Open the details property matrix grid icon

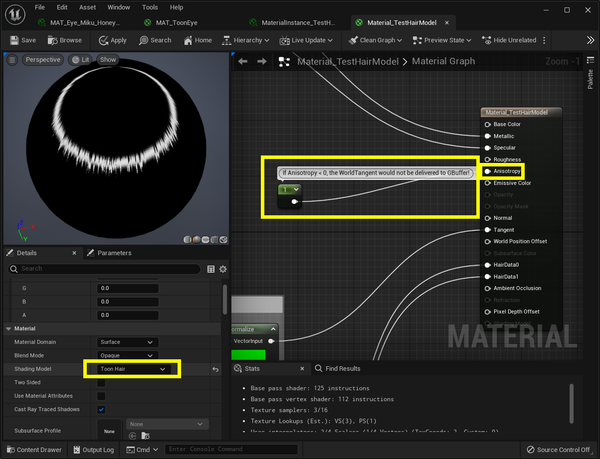(x=211, y=269)
